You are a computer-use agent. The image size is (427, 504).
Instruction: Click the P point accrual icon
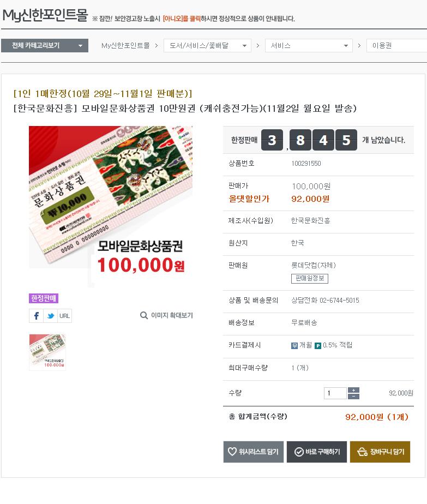(318, 346)
